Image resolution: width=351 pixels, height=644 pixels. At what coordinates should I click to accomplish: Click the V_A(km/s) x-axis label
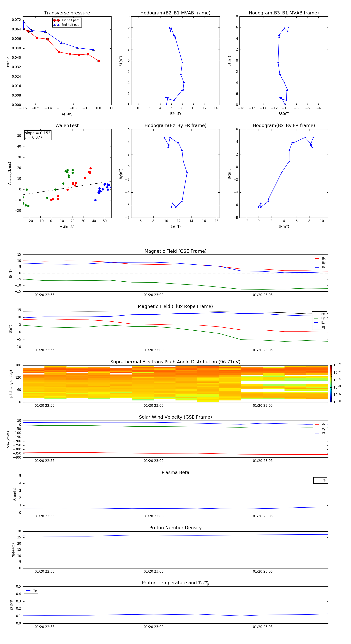coord(67,227)
